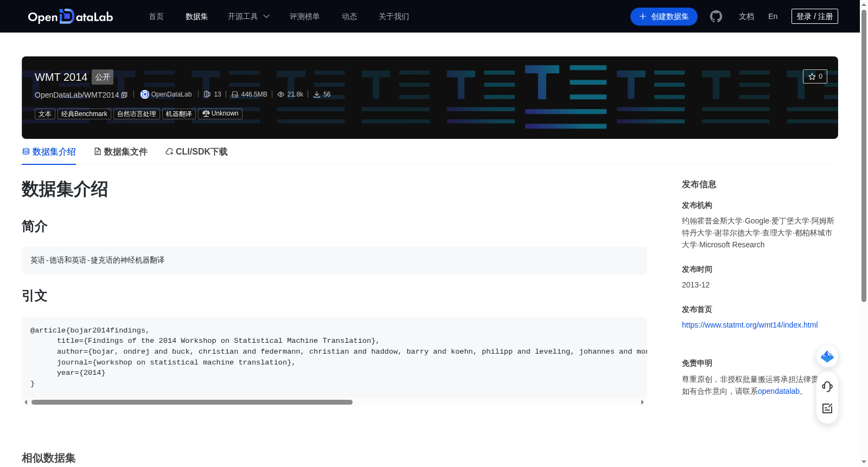Screen dimensions: 868x467
Task: Click the downloads icon showing 56
Action: click(317, 94)
